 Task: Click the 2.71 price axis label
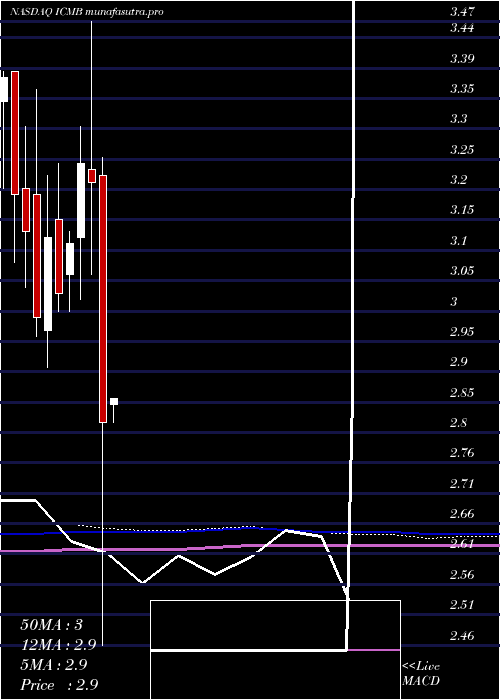pyautogui.click(x=462, y=483)
